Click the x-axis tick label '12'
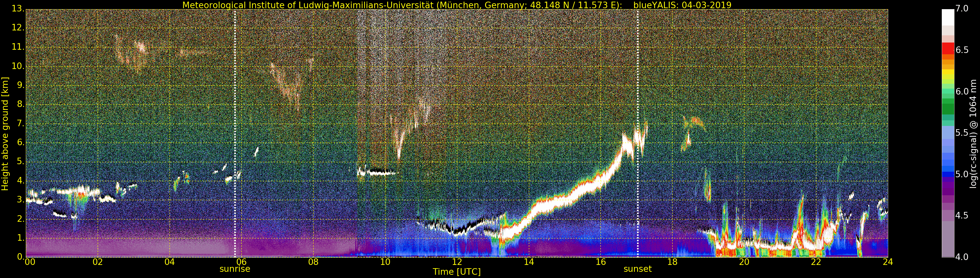The width and height of the screenshot is (980, 278). [x=457, y=262]
